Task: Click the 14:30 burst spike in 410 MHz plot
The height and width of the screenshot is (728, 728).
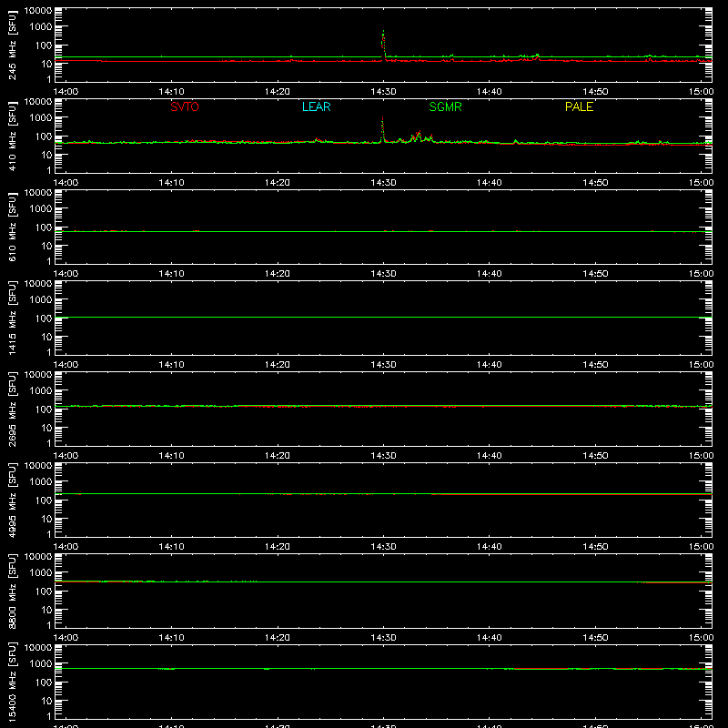Action: coord(382,130)
